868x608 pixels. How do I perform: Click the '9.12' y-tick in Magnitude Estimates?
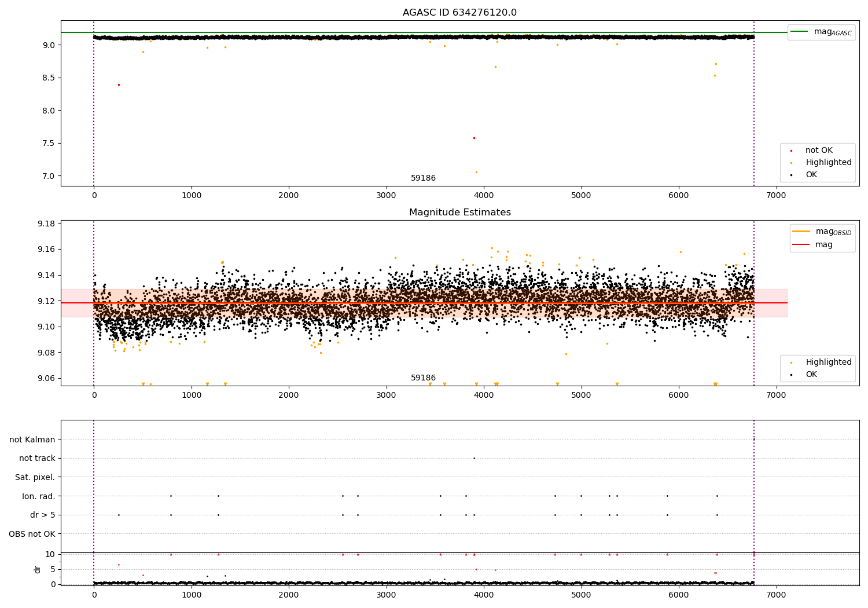(x=46, y=301)
